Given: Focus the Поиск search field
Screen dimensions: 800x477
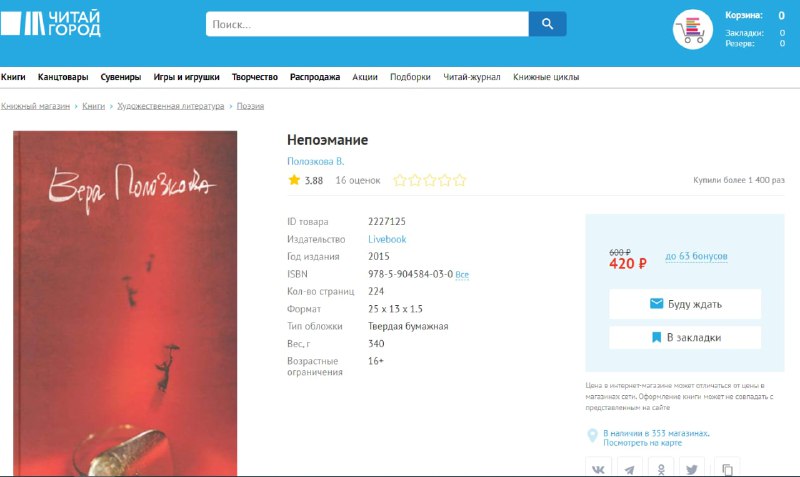Looking at the screenshot, I should 367,24.
